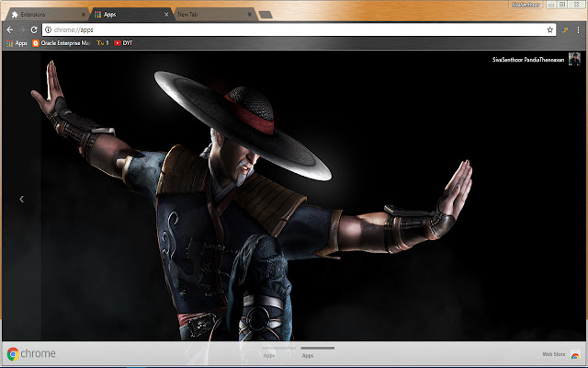Click the Extensions tab puzzle-piece favicon

tap(15, 15)
